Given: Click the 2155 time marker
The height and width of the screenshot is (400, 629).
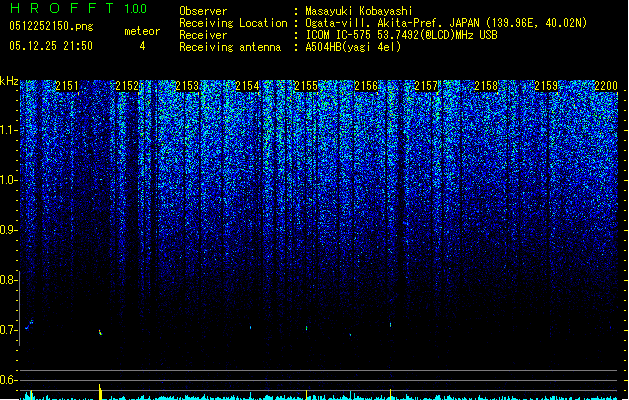Looking at the screenshot, I should [306, 86].
